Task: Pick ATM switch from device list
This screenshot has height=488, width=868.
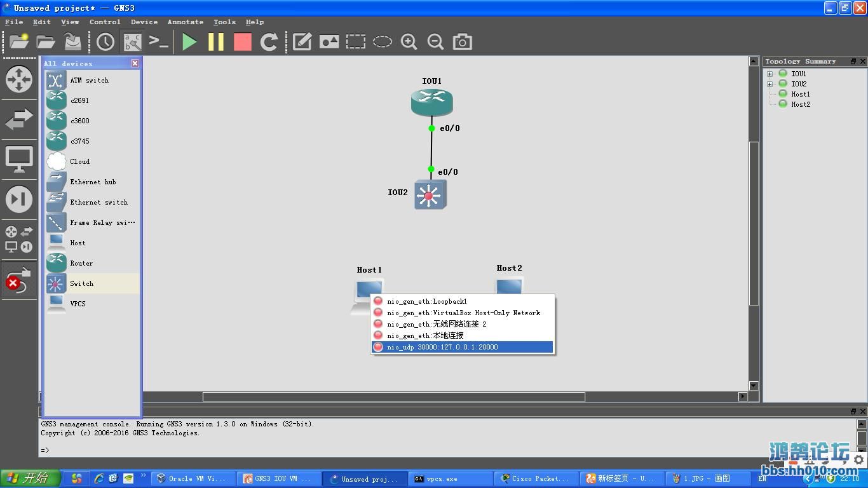Action: point(91,80)
